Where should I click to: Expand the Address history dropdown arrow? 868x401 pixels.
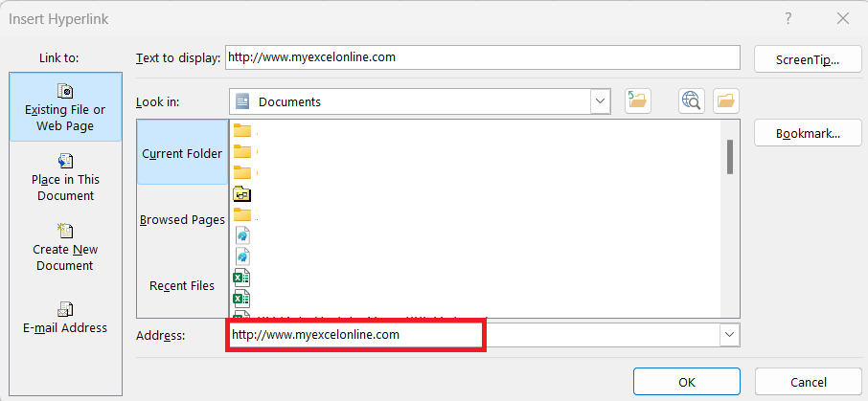pos(730,335)
